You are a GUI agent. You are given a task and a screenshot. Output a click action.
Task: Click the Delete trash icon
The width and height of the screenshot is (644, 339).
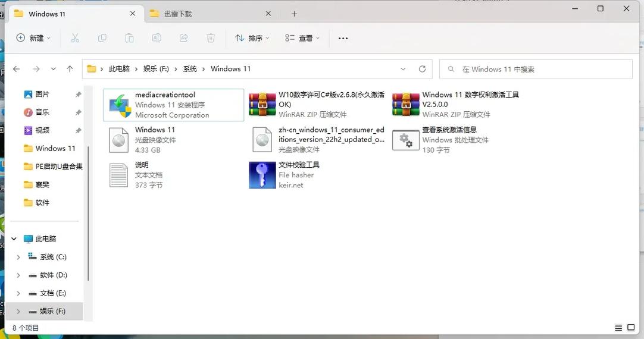211,38
